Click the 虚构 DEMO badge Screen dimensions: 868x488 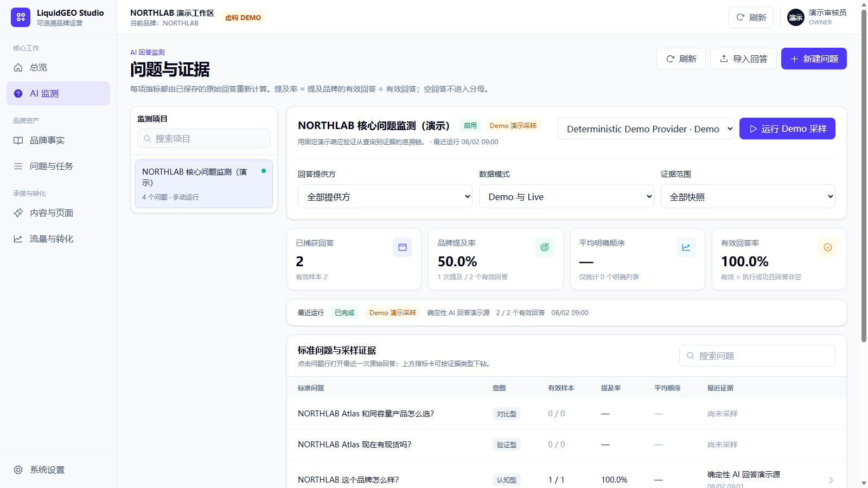click(x=243, y=17)
